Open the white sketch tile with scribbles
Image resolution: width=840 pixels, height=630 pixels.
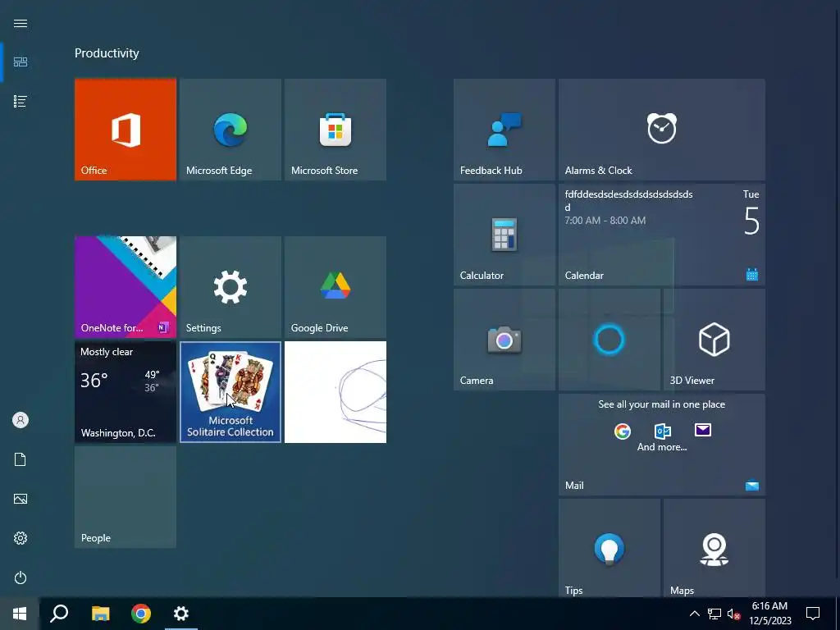point(336,392)
